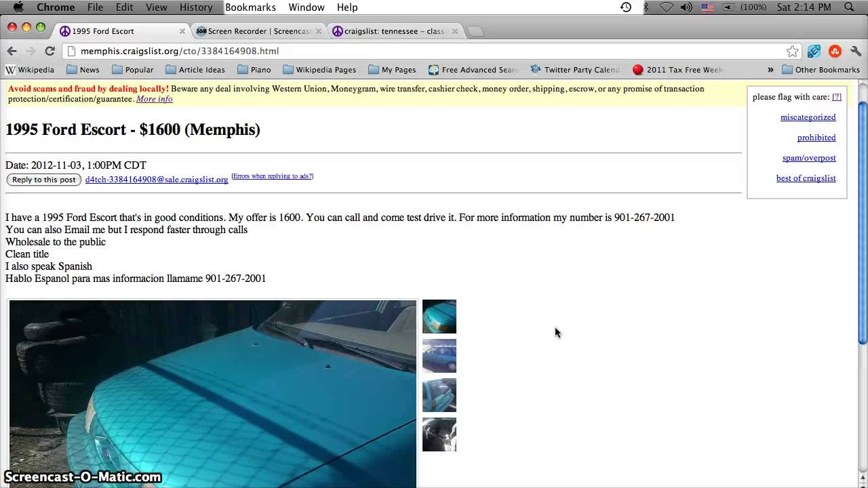Flag the post as miscategorized

(x=808, y=117)
